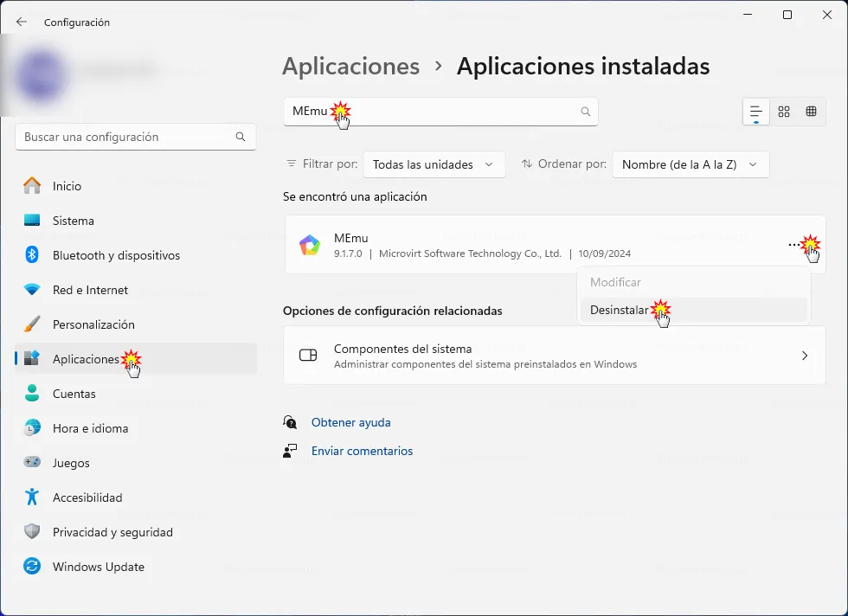Switch to grid view layout
848x616 pixels.
[784, 112]
